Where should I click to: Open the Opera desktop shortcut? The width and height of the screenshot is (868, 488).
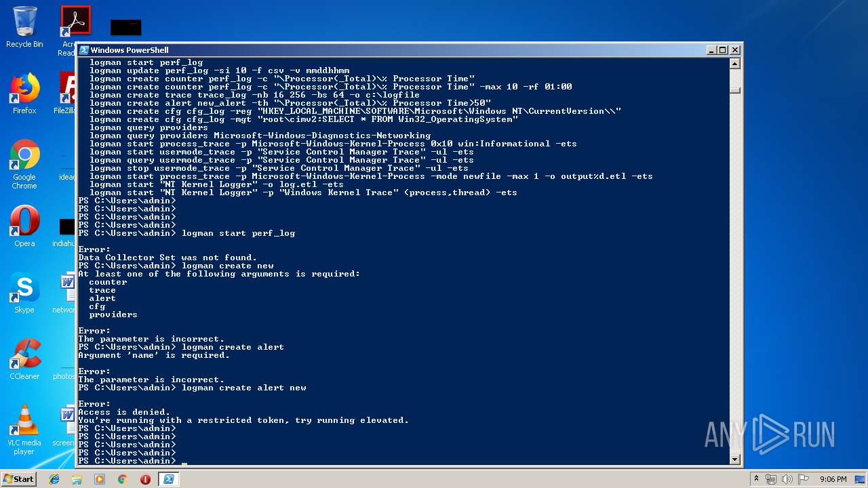[24, 226]
